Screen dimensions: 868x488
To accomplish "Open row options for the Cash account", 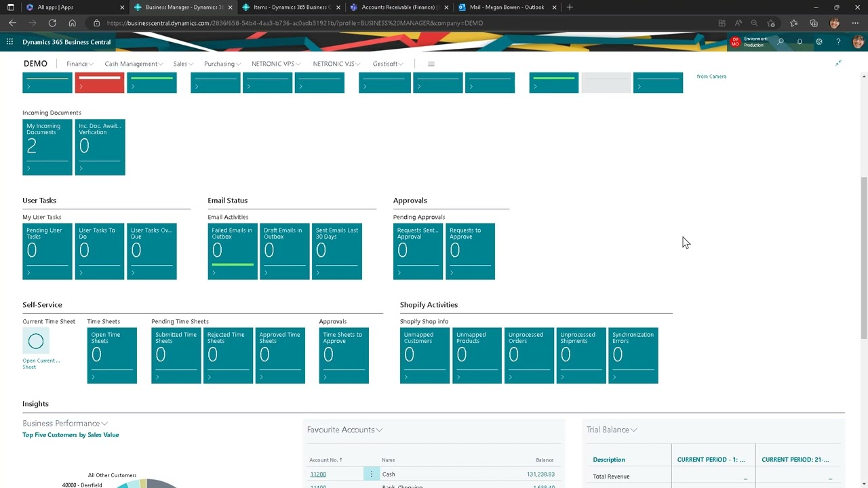I will 371,474.
